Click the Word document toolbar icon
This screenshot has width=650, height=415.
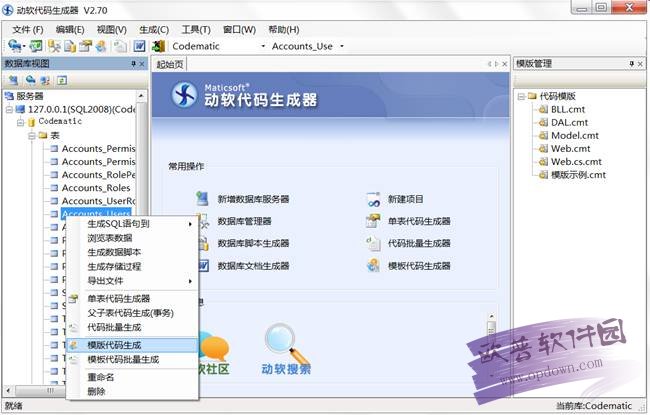(139, 46)
